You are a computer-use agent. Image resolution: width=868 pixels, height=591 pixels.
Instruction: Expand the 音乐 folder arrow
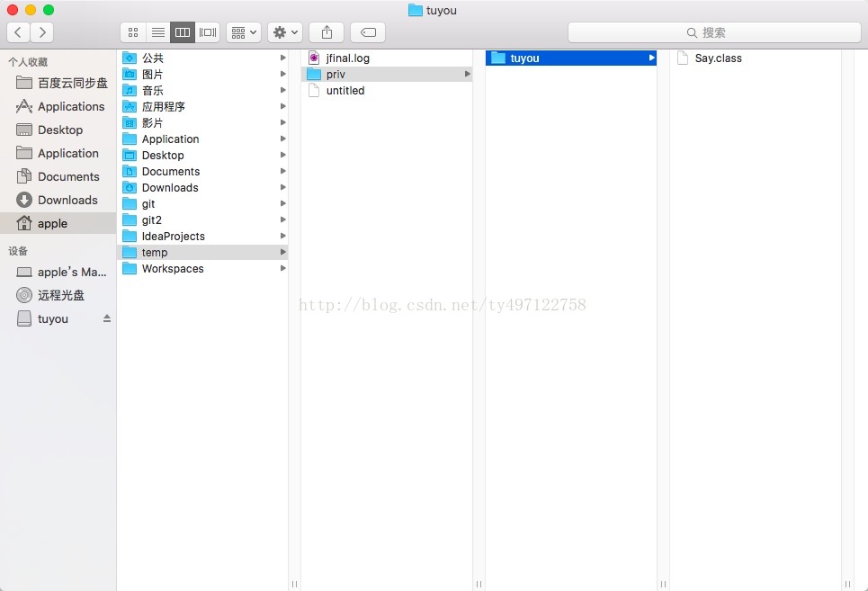pyautogui.click(x=282, y=90)
